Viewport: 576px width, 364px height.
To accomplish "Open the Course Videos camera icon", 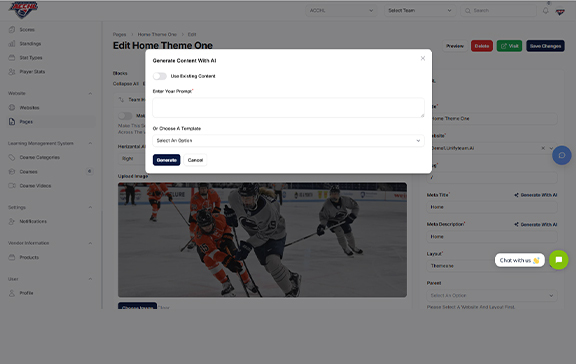I will click(12, 185).
